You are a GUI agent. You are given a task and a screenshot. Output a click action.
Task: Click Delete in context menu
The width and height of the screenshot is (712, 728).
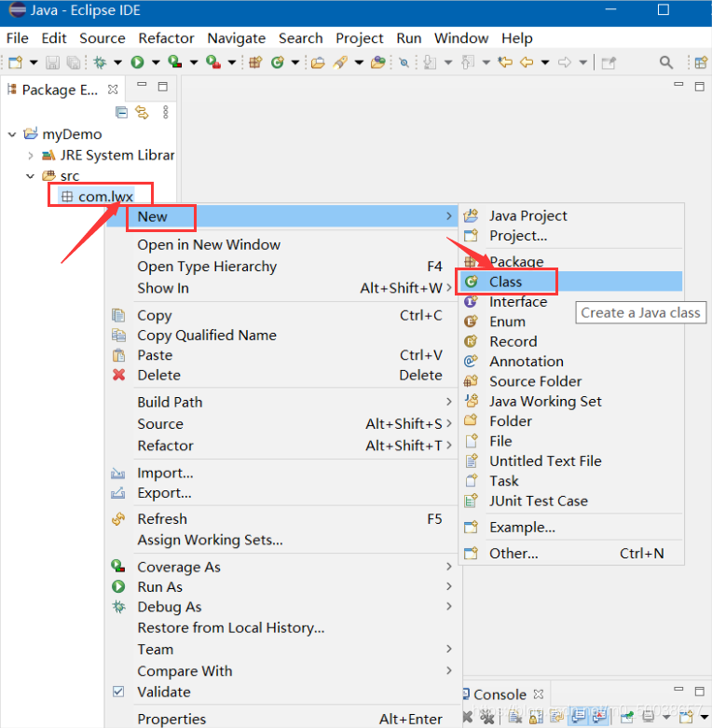tap(282, 375)
